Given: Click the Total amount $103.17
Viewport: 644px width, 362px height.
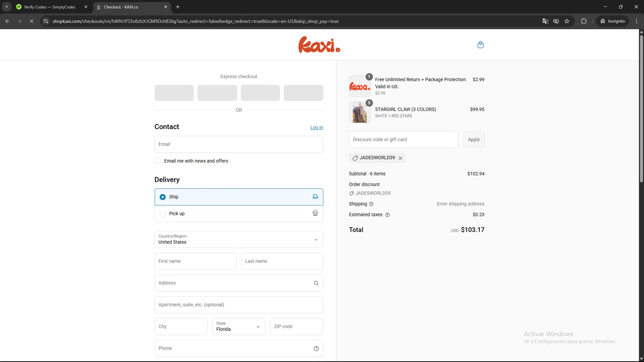Looking at the screenshot, I should point(473,230).
